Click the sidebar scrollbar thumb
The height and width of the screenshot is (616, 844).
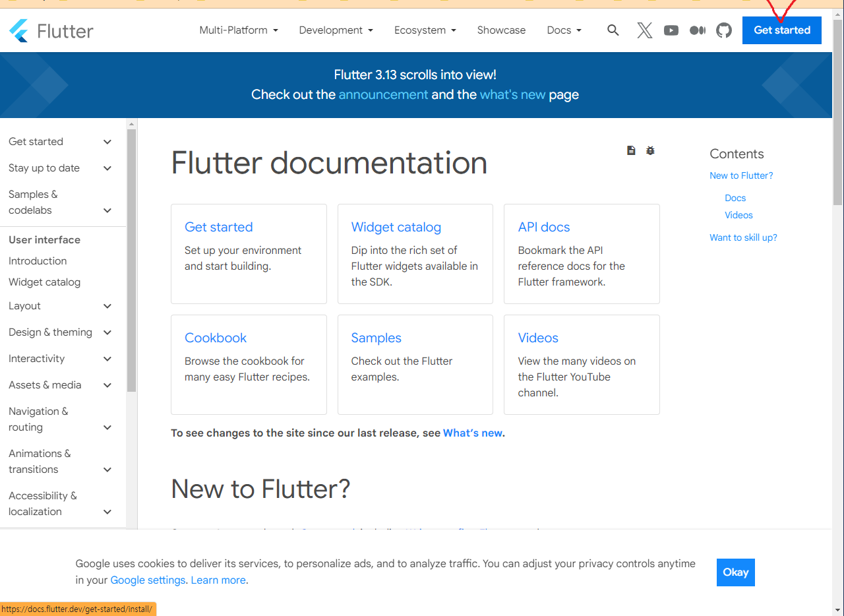click(131, 261)
